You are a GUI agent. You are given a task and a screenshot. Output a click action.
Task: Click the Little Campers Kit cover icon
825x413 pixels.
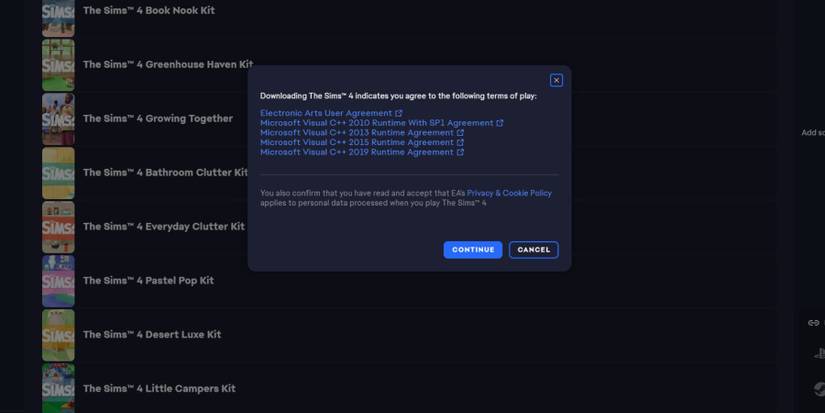pos(58,388)
